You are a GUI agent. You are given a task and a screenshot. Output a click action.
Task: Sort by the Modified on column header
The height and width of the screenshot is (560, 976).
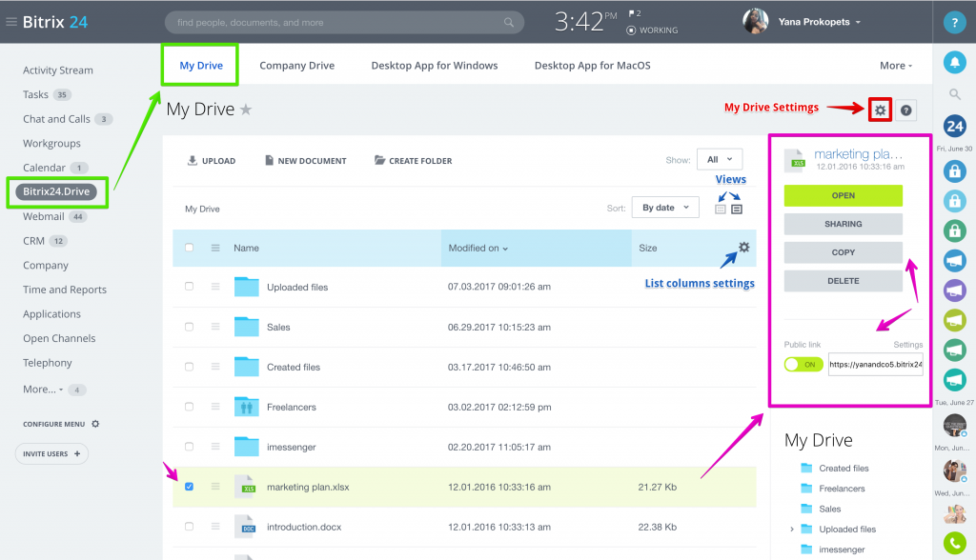pyautogui.click(x=478, y=248)
